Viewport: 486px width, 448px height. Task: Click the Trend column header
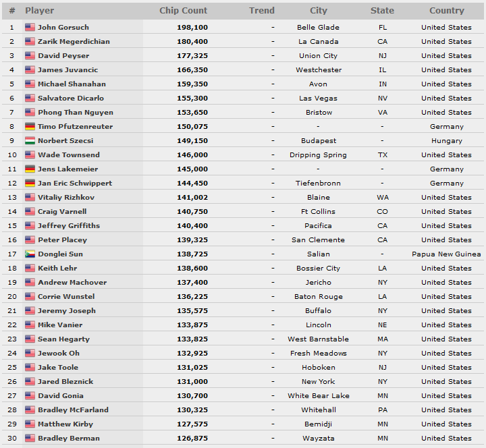[262, 11]
